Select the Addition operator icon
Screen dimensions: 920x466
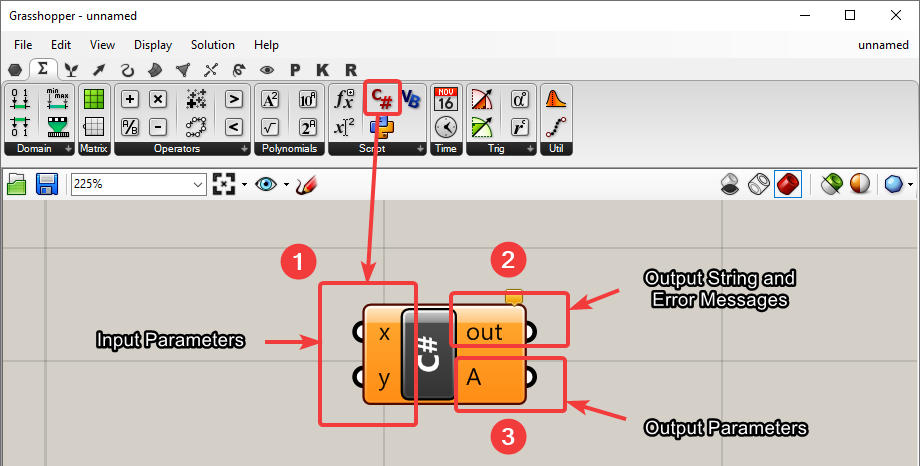click(x=130, y=99)
